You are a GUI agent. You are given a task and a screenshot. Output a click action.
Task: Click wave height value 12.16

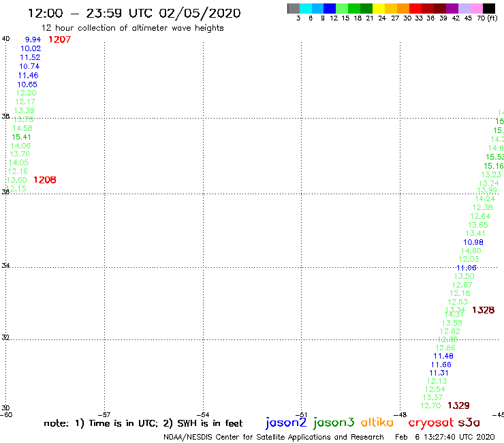[18, 171]
